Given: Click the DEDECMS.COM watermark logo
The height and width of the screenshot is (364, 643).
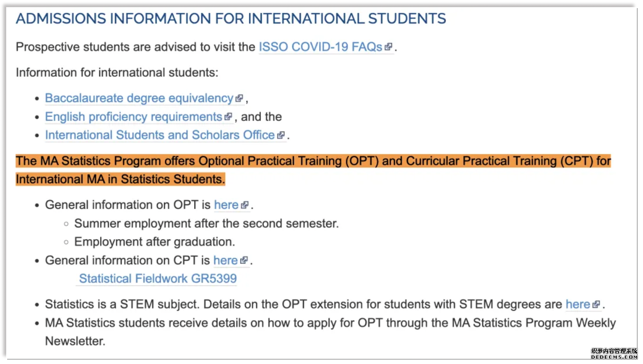Looking at the screenshot, I should pyautogui.click(x=614, y=354).
